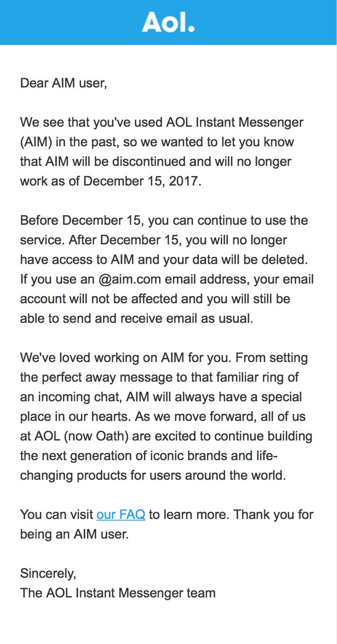Open the "our FAQ" link
Screen dimensions: 337x644
pos(121,515)
